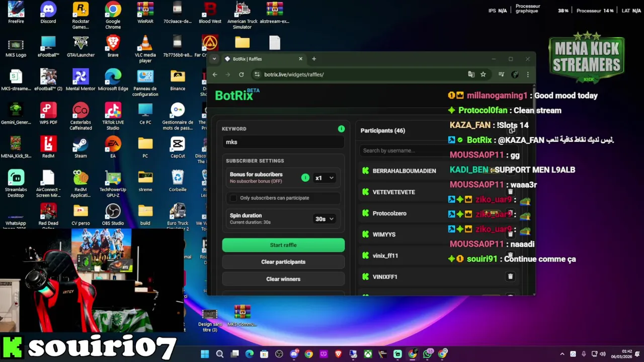Screen dimensions: 644x362
Task: Select the CapCut desktop icon
Action: [x=178, y=148]
